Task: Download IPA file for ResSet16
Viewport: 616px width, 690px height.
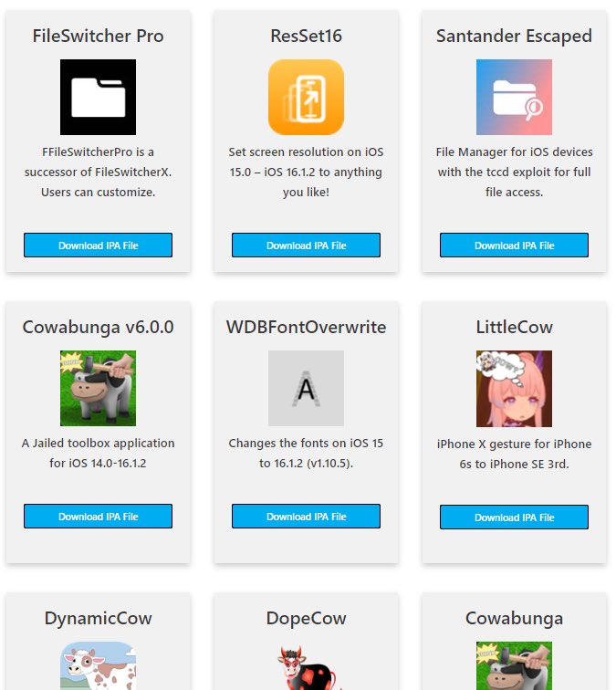Action: pos(307,246)
